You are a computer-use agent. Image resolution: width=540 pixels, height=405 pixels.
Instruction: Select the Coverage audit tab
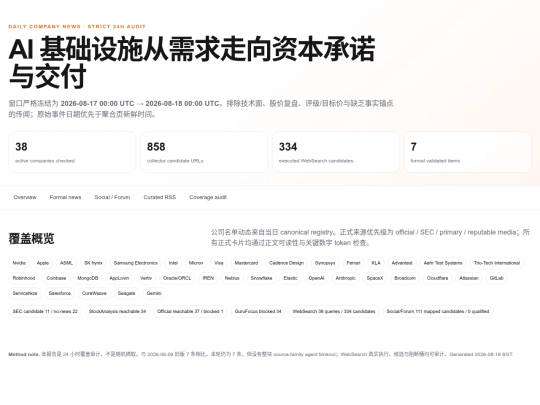[x=208, y=197]
